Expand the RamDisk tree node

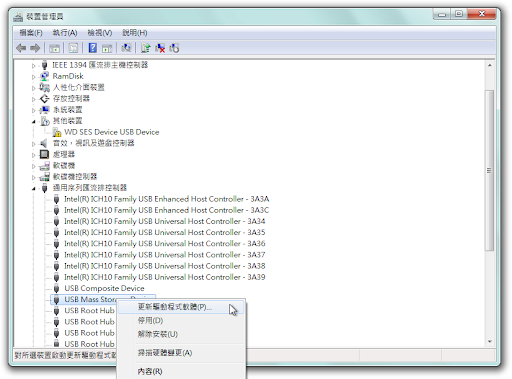point(33,77)
